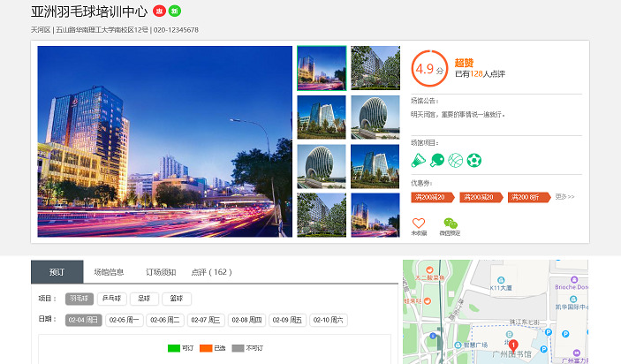Screen dimensions: 621x364
Task: Click the Brioche Dor map marker
Action: [574, 280]
